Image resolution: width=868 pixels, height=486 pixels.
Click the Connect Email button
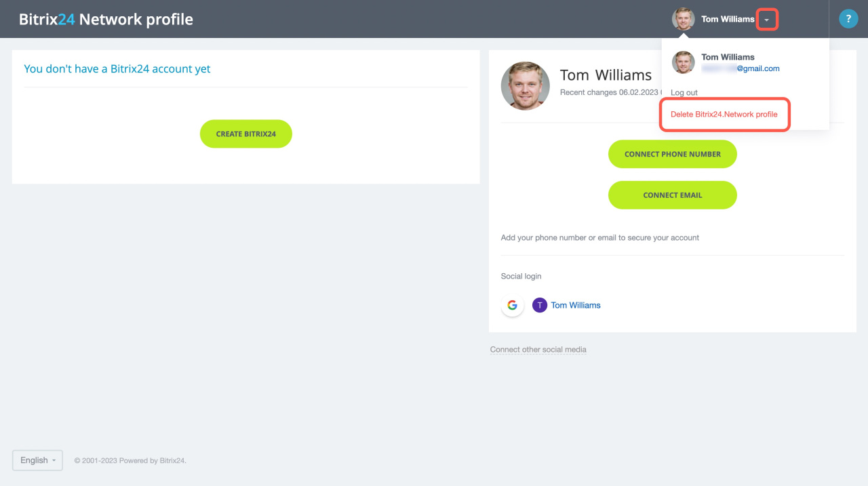pyautogui.click(x=673, y=195)
